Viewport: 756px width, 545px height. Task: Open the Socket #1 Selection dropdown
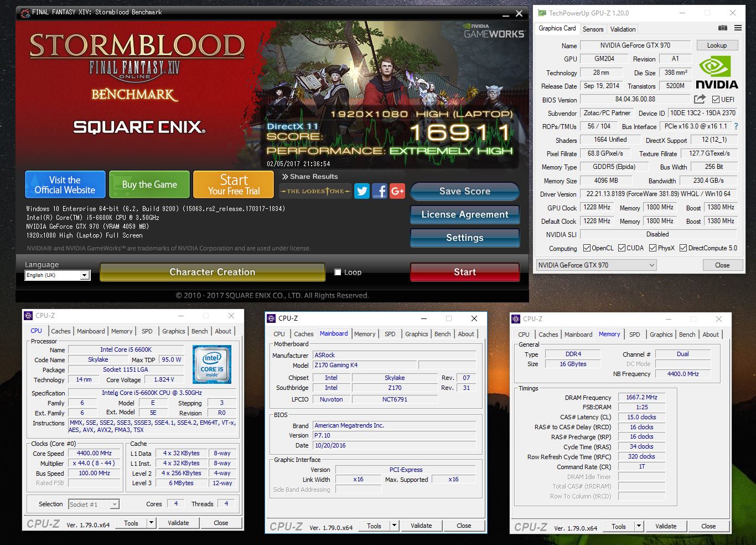coord(94,504)
